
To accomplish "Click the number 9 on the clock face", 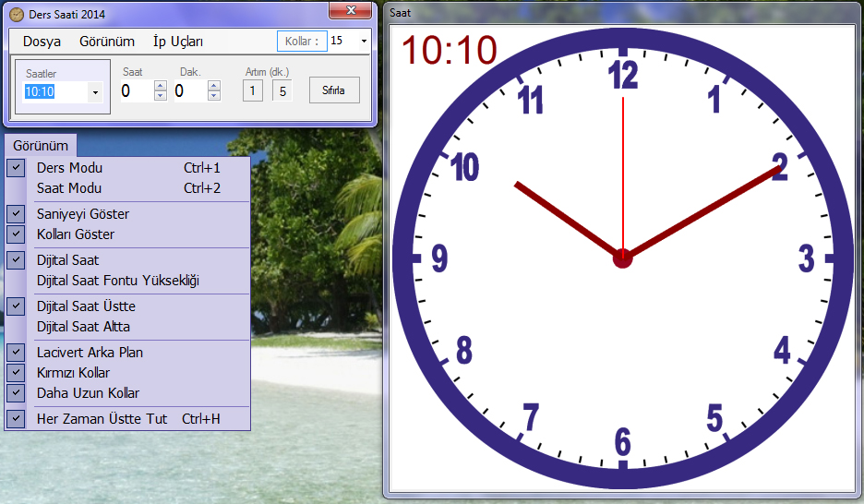I will pos(439,259).
